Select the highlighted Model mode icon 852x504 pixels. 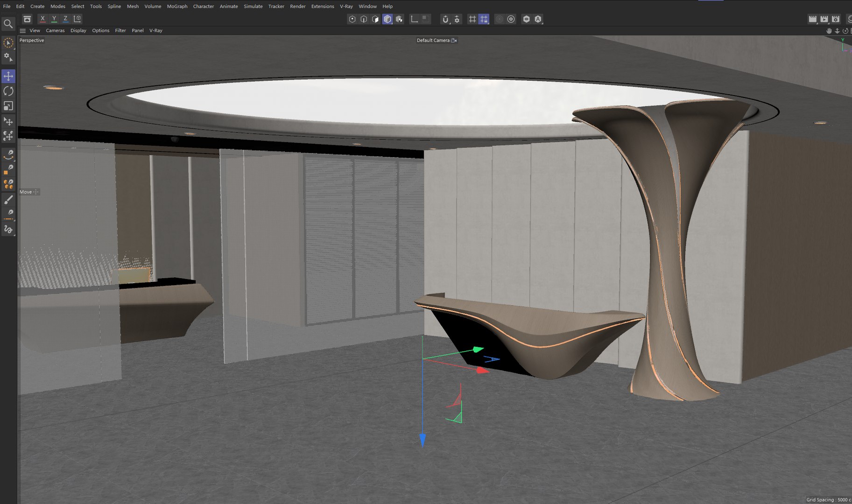pos(387,19)
